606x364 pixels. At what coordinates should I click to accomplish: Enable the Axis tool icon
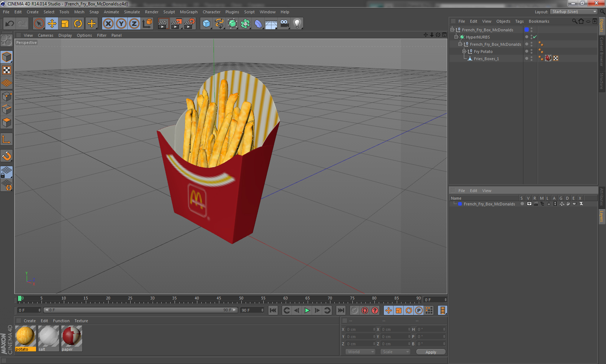point(7,139)
